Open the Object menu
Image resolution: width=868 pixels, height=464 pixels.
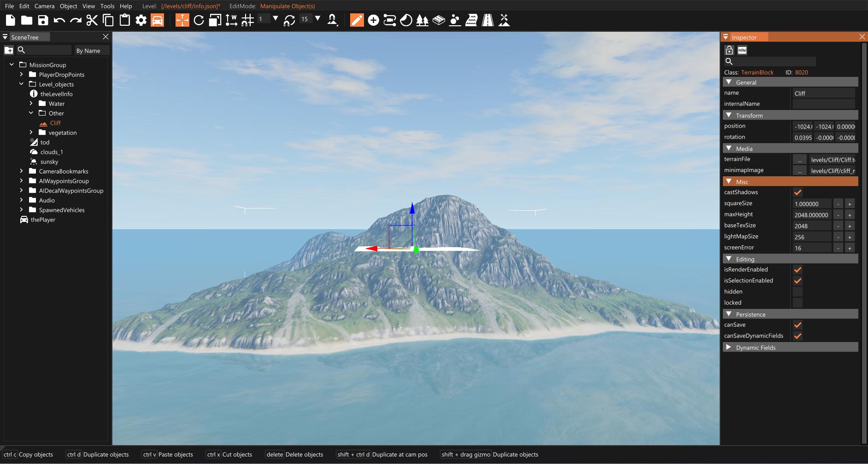click(68, 6)
